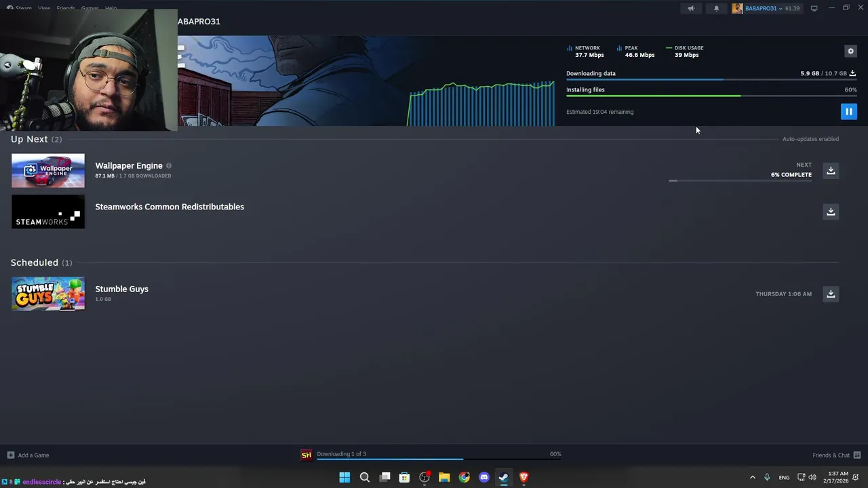868x488 pixels.
Task: Open the Games menu
Action: click(90, 8)
